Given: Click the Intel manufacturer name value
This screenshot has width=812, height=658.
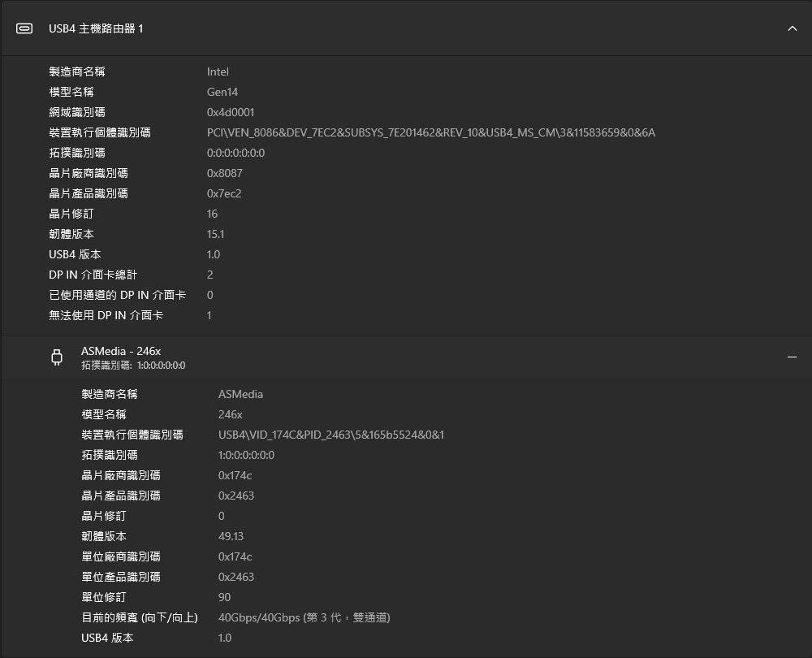Looking at the screenshot, I should pyautogui.click(x=218, y=71).
